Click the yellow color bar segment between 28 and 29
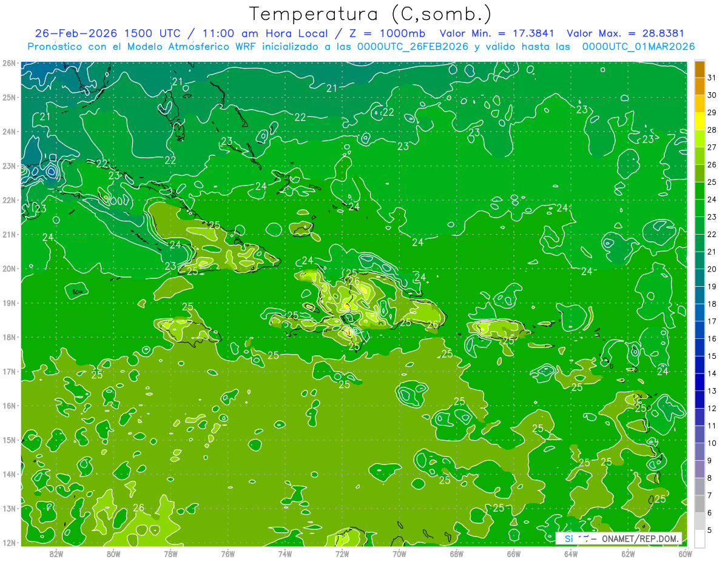The image size is (728, 562). pos(699,121)
